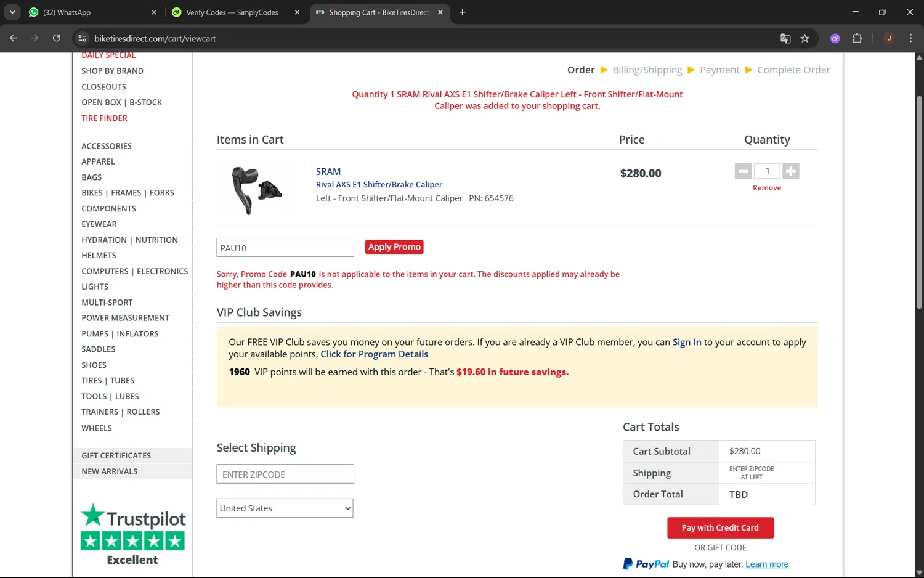Image resolution: width=924 pixels, height=578 pixels.
Task: Open PUMPS | INFLATORS category
Action: 120,334
